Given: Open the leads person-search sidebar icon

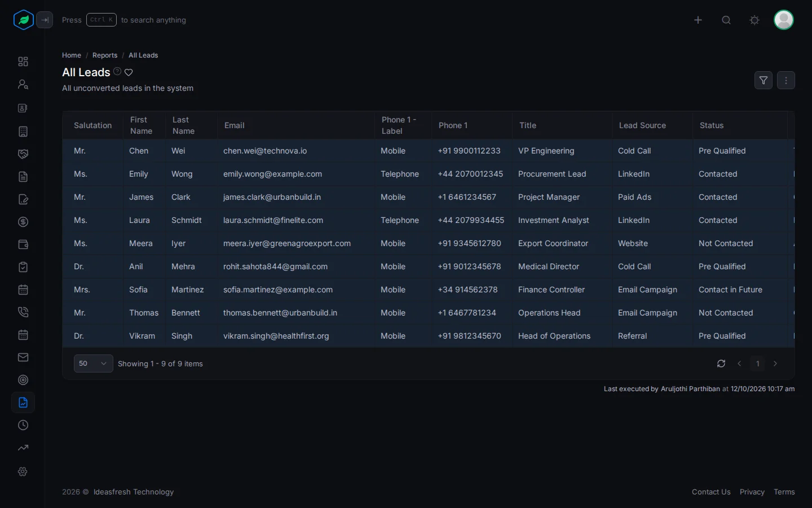Looking at the screenshot, I should pos(23,84).
